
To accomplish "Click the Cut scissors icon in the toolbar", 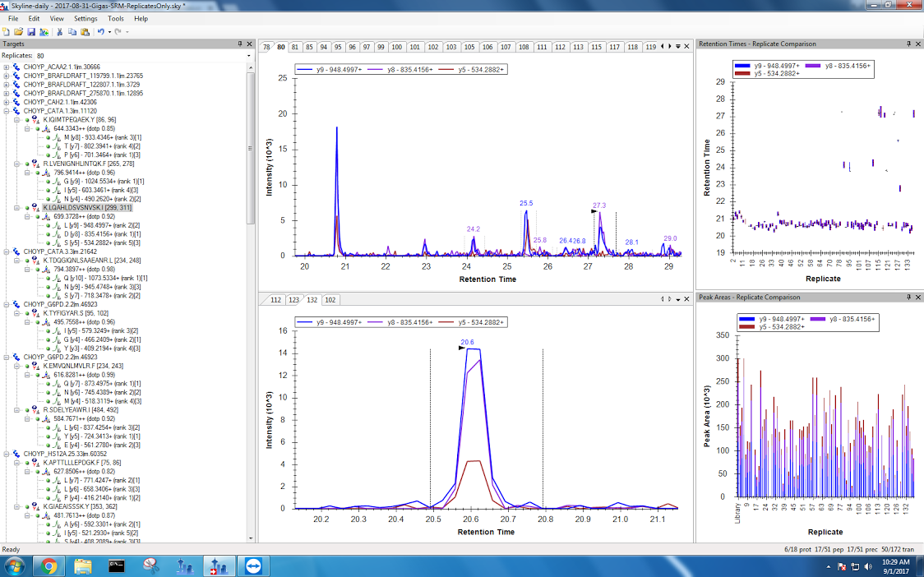I will tap(60, 32).
